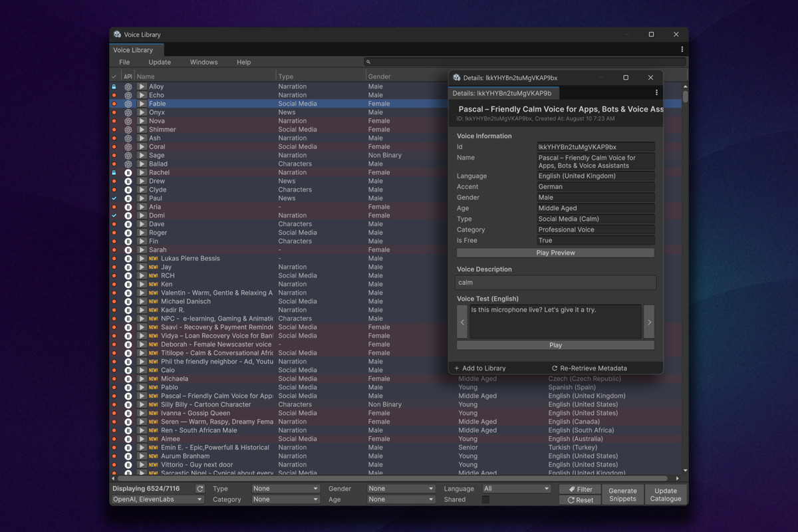Viewport: 798px width, 532px height.
Task: Click the Filter funnel icon
Action: (579, 488)
